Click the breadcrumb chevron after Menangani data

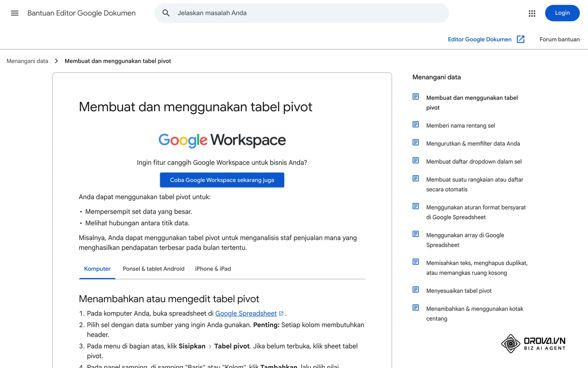point(56,61)
